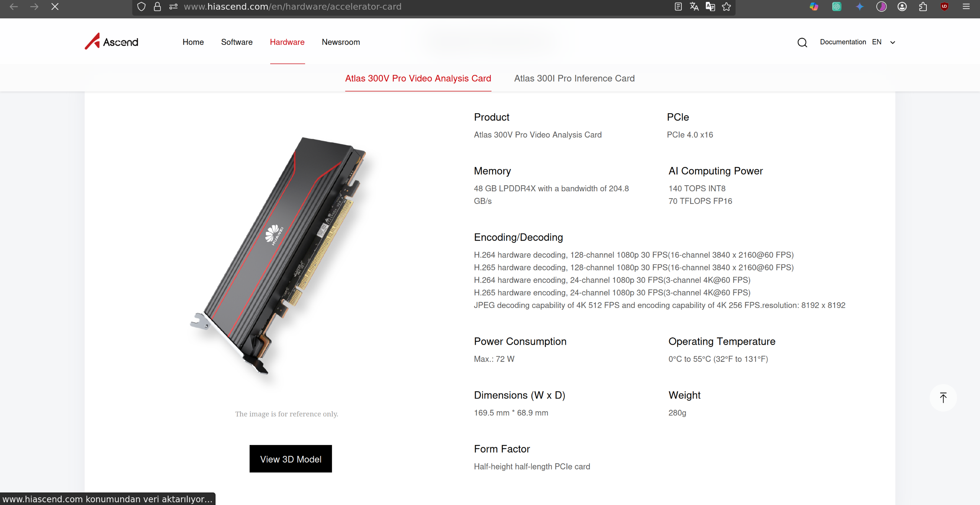Switch to Atlas 300I Pro Inference Card tab
This screenshot has height=505, width=980.
(x=574, y=78)
